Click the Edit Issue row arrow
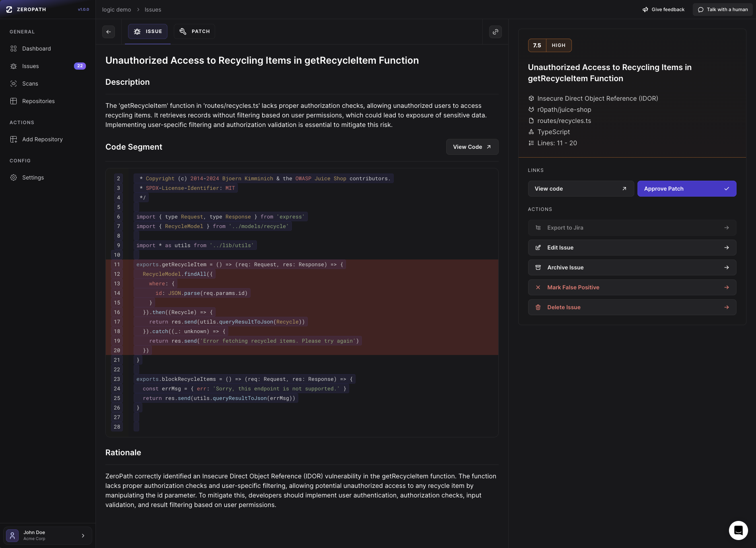 pyautogui.click(x=727, y=248)
